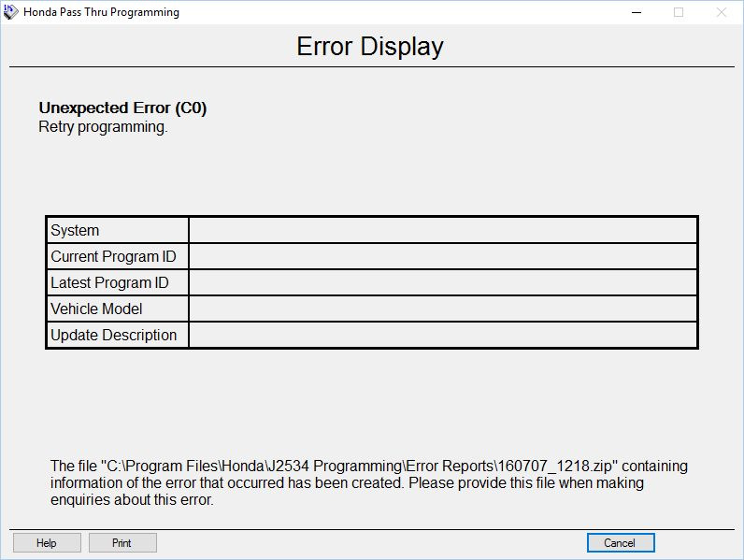Click the empty value cell beside Update Description
This screenshot has width=744, height=560.
[443, 335]
